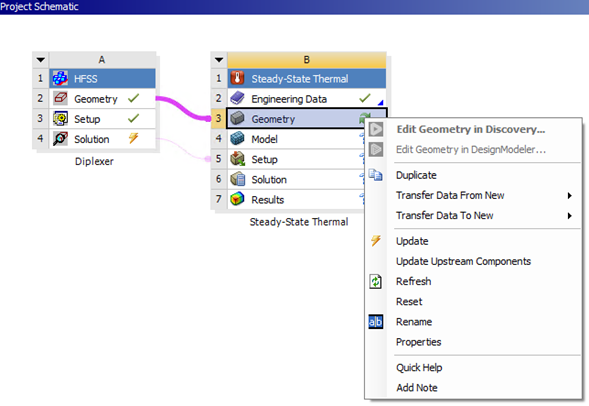This screenshot has width=589, height=406.
Task: Select Rename from the context menu
Action: (414, 322)
